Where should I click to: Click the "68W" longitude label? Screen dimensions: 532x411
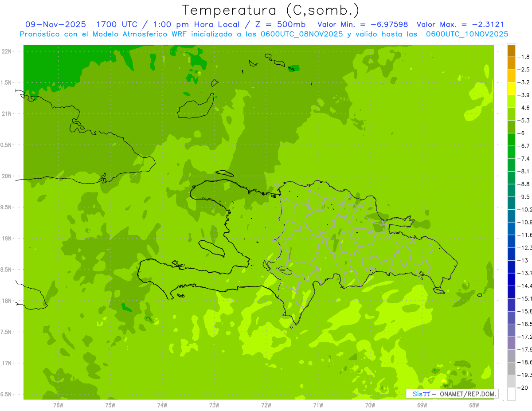click(x=474, y=405)
